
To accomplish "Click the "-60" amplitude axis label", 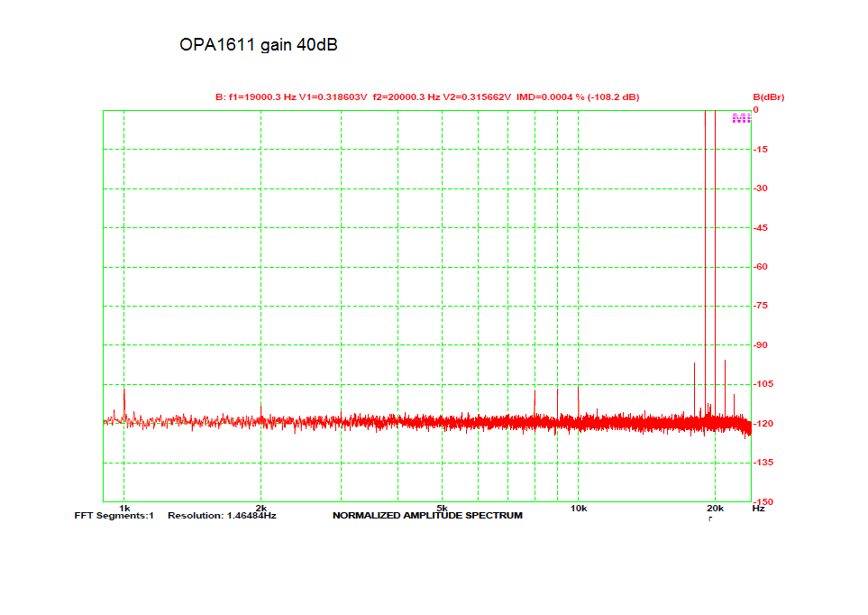I will click(761, 267).
